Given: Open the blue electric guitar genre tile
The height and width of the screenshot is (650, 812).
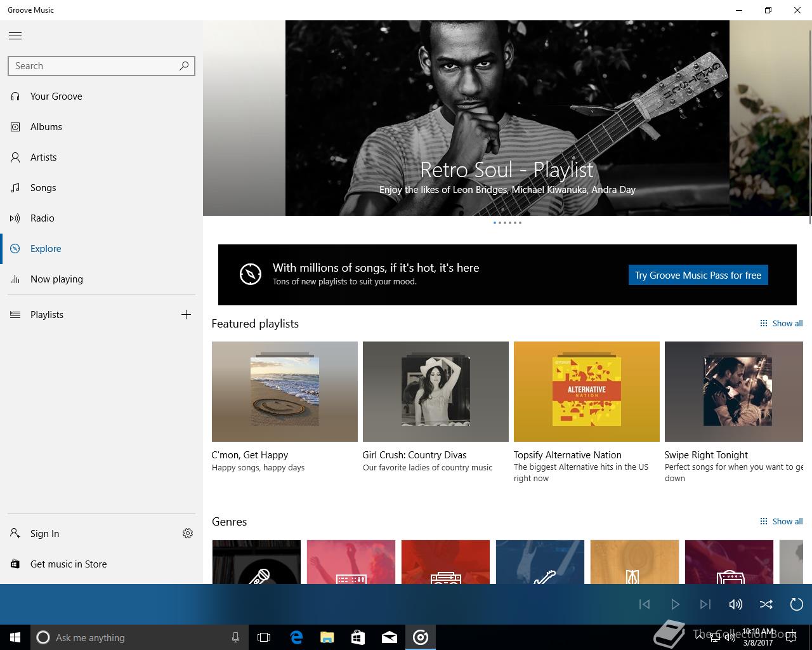Looking at the screenshot, I should click(540, 562).
